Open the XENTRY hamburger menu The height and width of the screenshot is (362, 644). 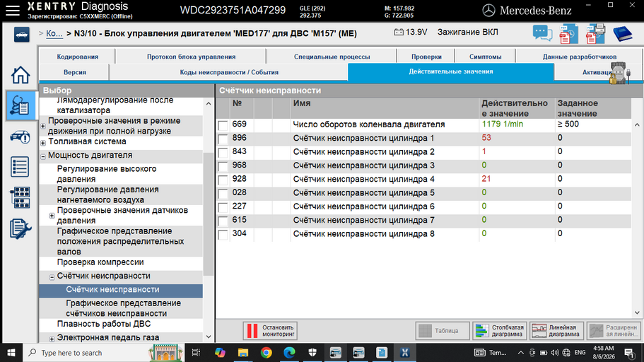coord(12,11)
